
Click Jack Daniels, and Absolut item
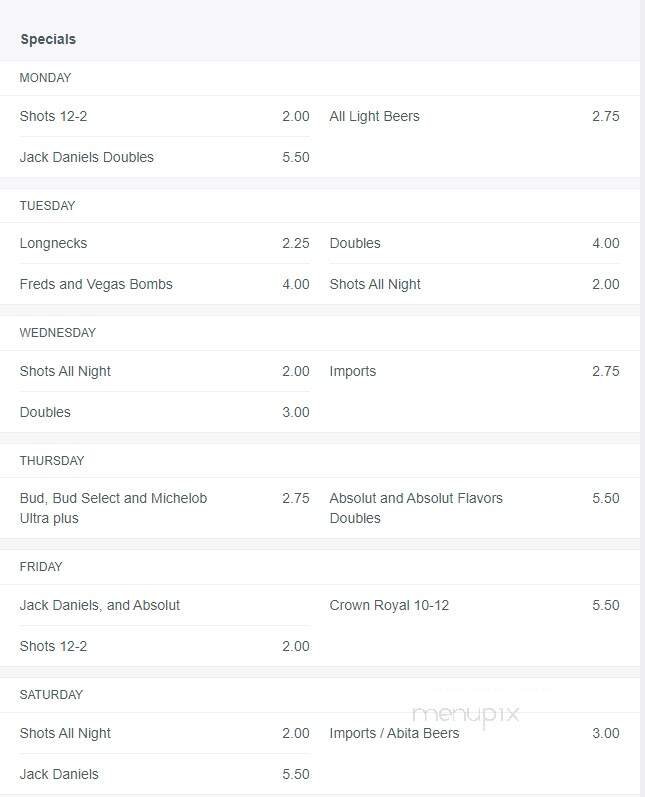pyautogui.click(x=100, y=605)
